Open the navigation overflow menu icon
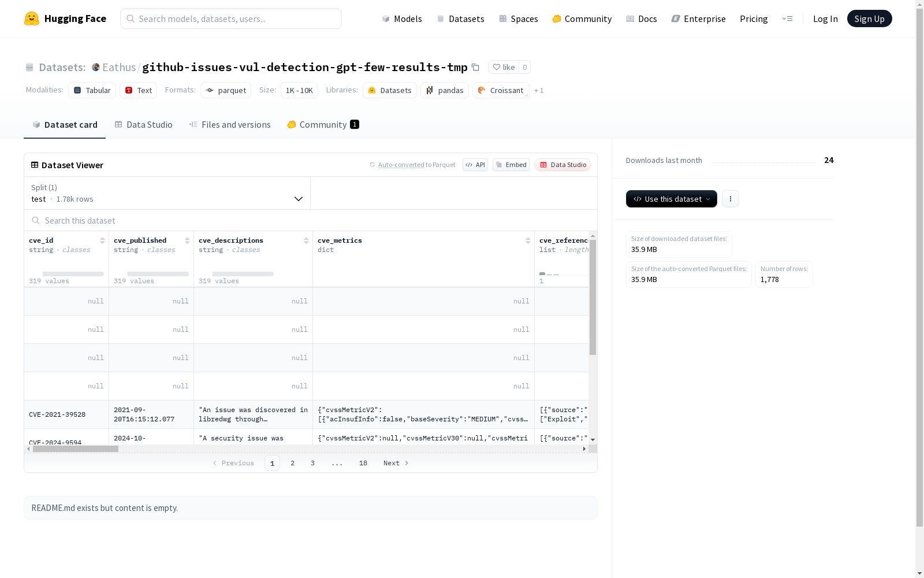The height and width of the screenshot is (578, 924). point(787,18)
